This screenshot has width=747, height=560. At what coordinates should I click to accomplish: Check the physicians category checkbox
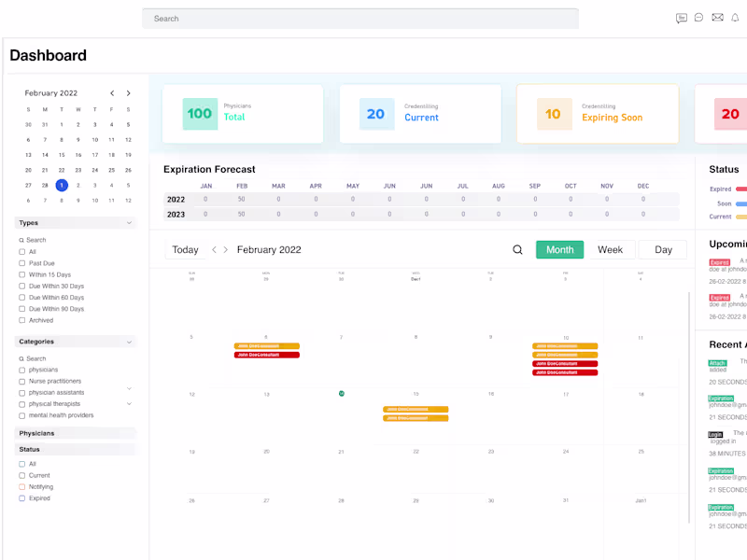(21, 370)
